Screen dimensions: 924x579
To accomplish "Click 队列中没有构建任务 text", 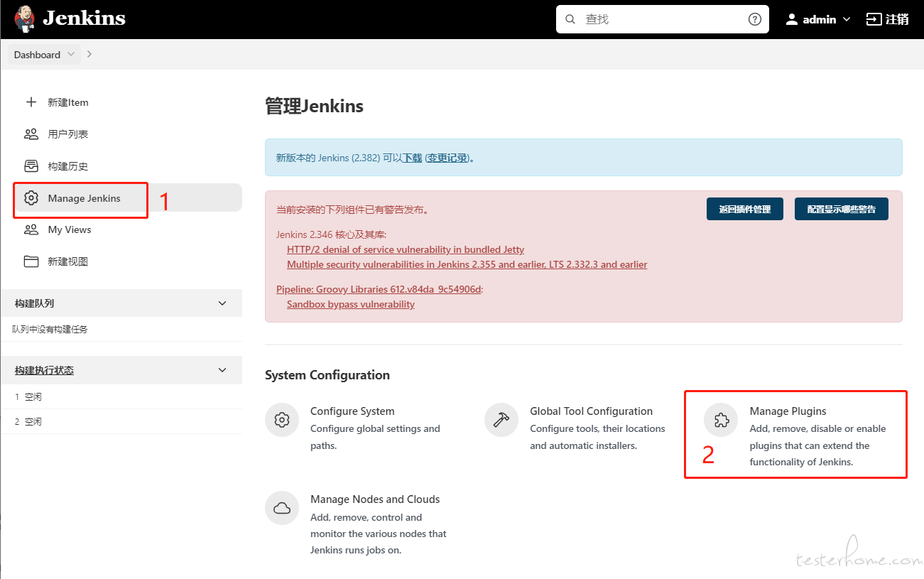I will [x=50, y=329].
